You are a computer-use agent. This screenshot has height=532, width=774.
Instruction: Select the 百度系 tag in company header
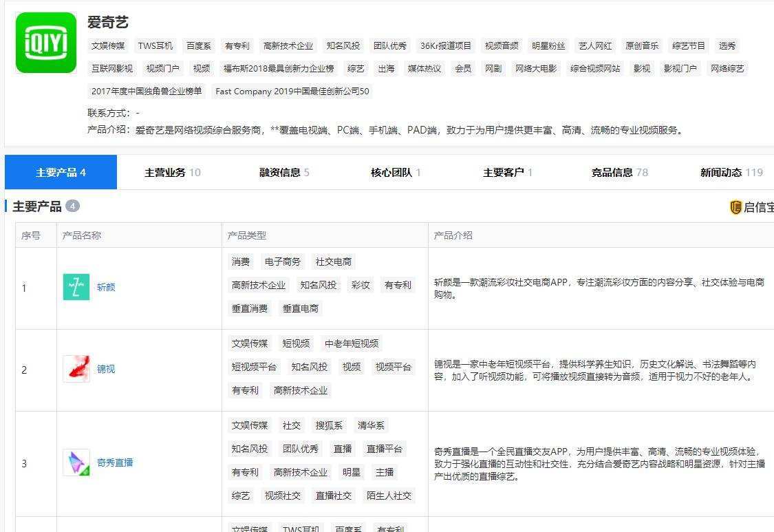pos(198,46)
